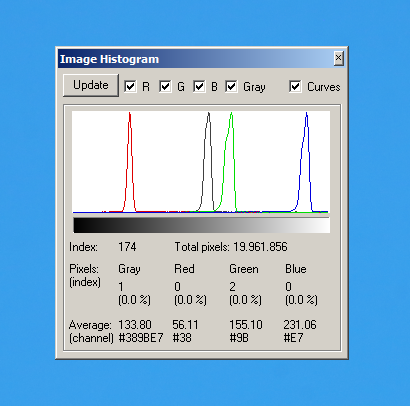Click the Red average 56.11
The width and height of the screenshot is (410, 406).
click(x=185, y=325)
